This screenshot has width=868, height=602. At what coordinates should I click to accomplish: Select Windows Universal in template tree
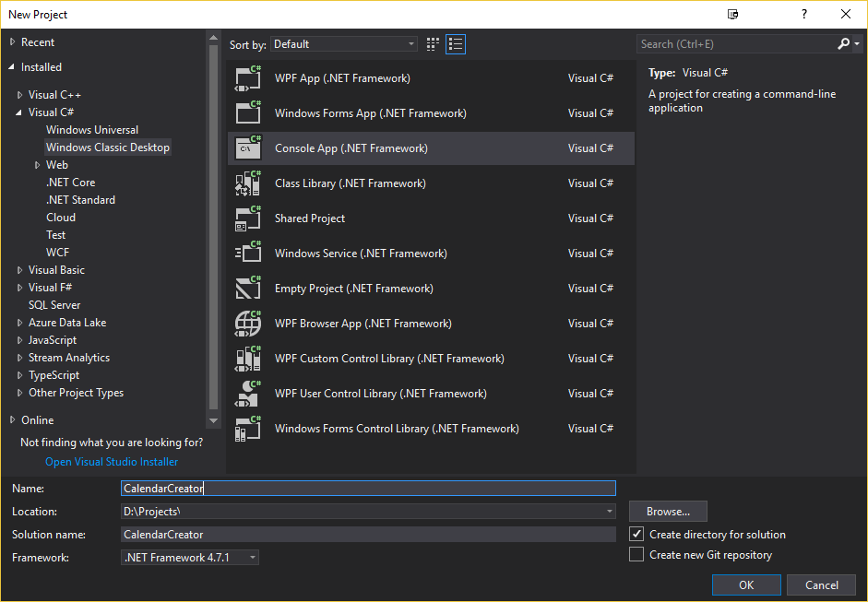click(92, 130)
